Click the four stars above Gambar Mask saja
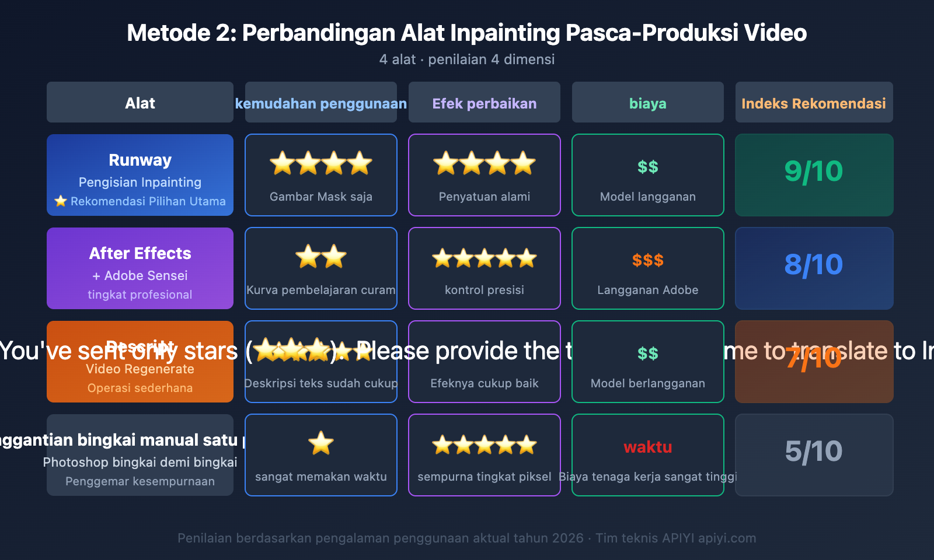The width and height of the screenshot is (934, 560). point(321,164)
